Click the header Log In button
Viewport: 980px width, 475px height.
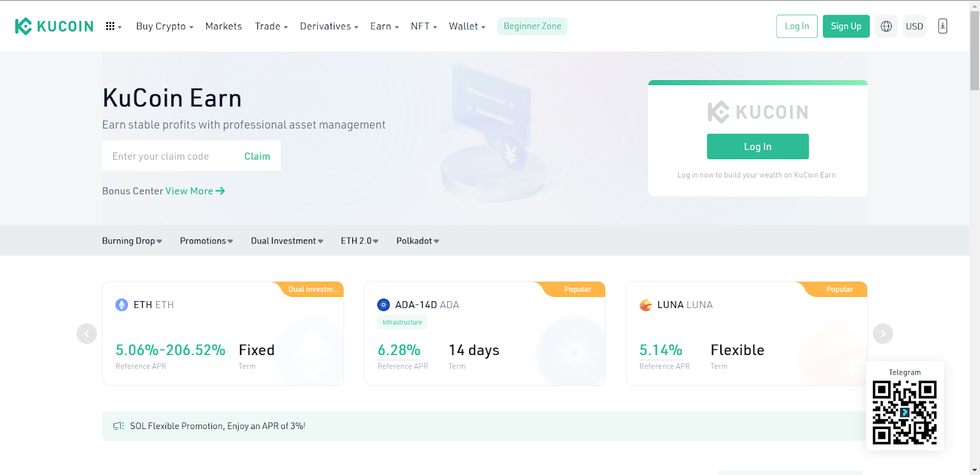pos(797,26)
